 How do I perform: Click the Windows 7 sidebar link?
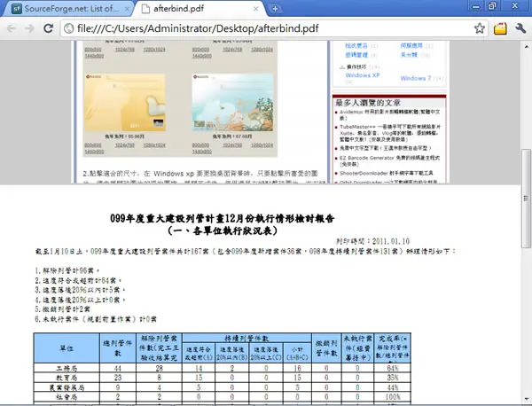[x=416, y=78]
